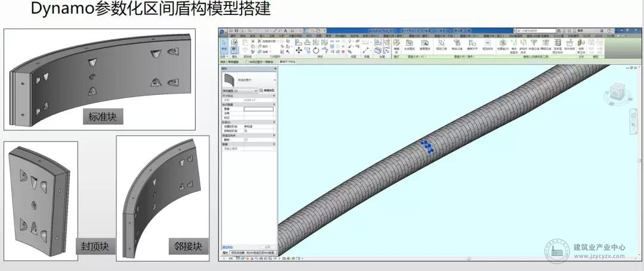Collapse the 数据 section in Properties
This screenshot has width=644, height=271.
click(274, 144)
